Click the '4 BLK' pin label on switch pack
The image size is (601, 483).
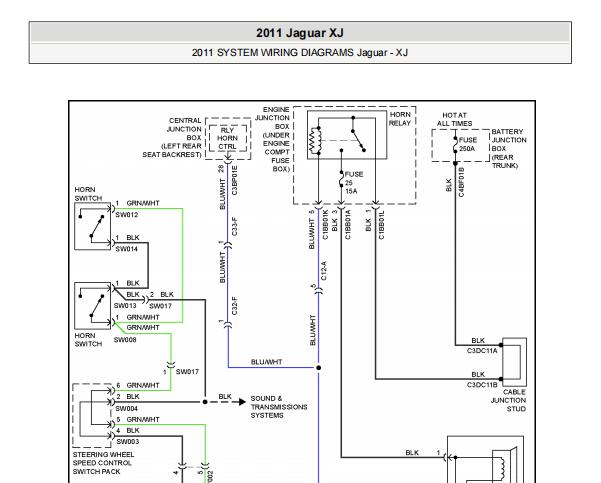tap(128, 430)
